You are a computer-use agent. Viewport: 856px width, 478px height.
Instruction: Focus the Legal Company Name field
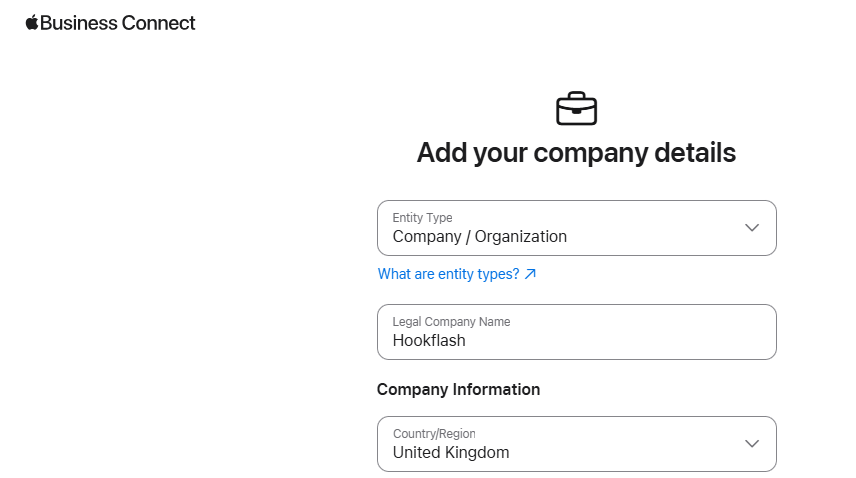click(x=576, y=332)
